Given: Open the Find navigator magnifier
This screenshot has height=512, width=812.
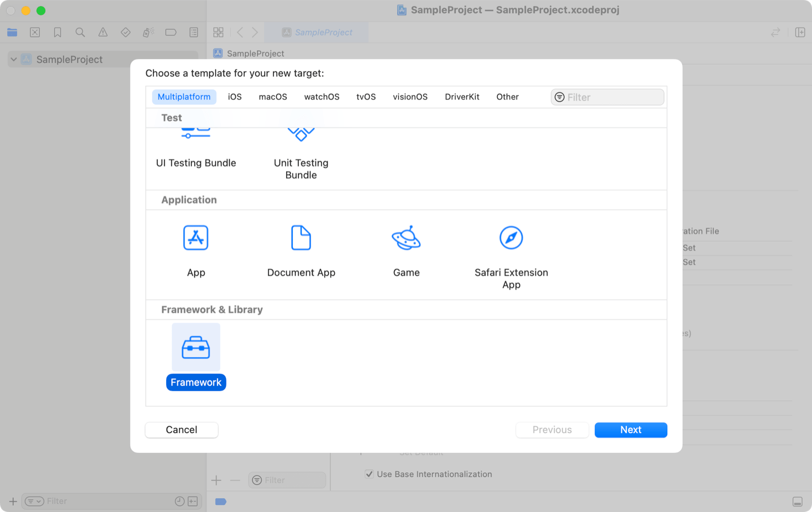Looking at the screenshot, I should (80, 33).
